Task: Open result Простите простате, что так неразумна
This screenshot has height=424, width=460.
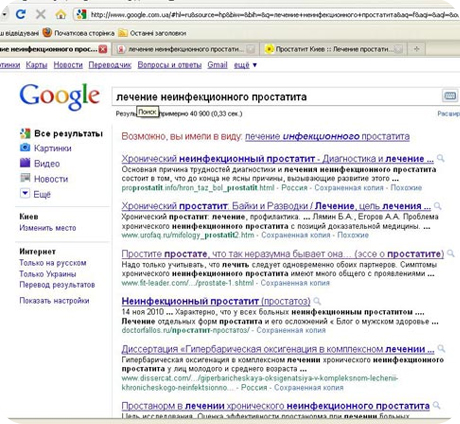Action: pos(283,254)
